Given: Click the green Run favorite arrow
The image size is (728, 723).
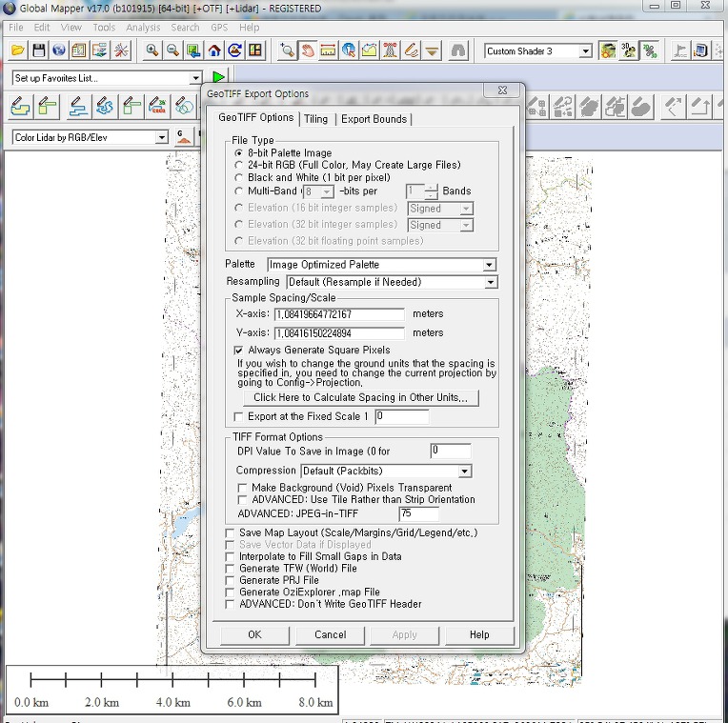Looking at the screenshot, I should (x=218, y=77).
